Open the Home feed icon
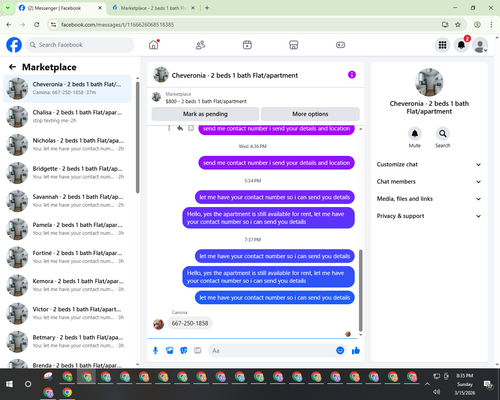 click(x=154, y=45)
